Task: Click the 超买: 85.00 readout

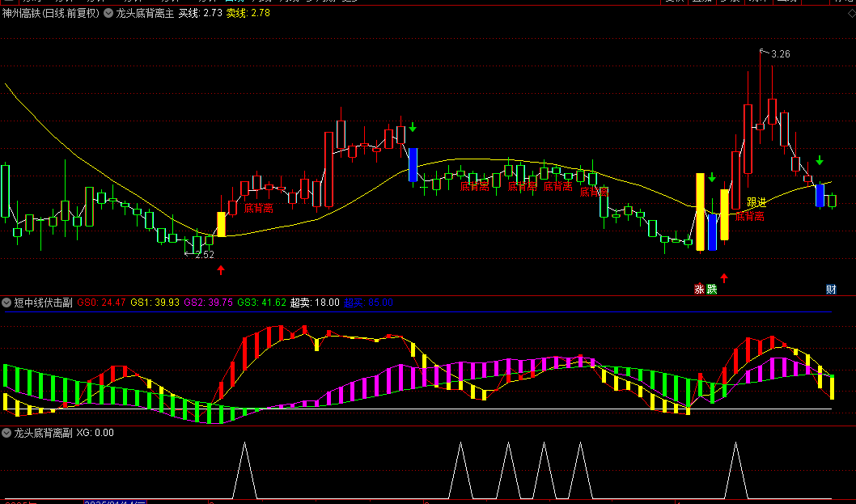Action: pyautogui.click(x=368, y=303)
